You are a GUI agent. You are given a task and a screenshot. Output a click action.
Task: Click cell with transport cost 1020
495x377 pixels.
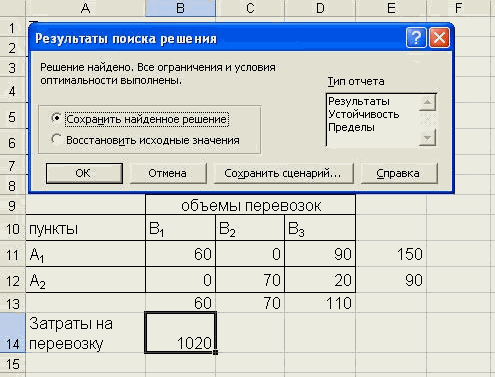point(181,333)
